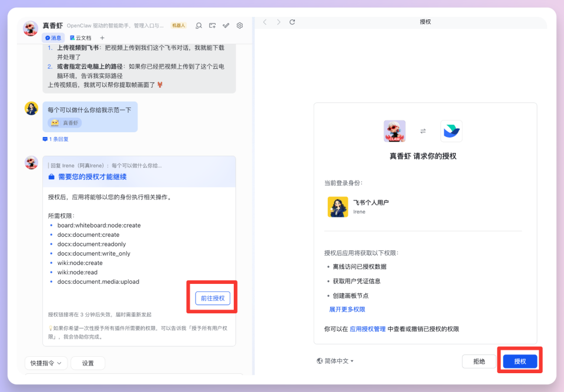Click the 真香虾 app avatar icon

(394, 132)
